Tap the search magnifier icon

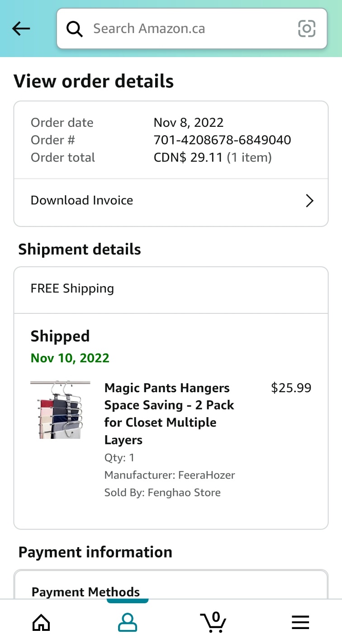click(75, 29)
